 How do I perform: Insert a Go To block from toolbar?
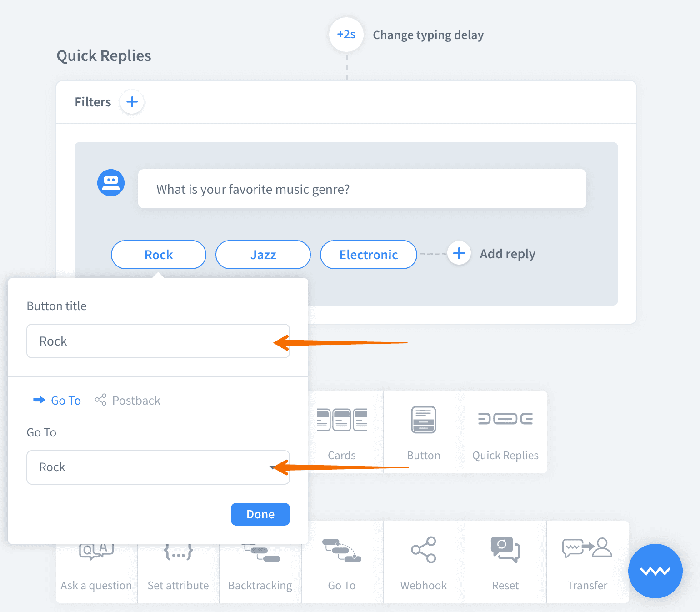tap(342, 562)
